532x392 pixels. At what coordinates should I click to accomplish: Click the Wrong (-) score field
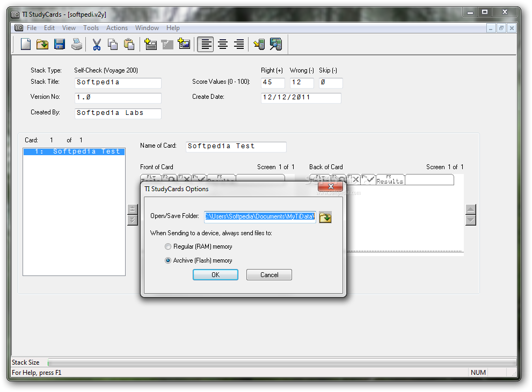tap(302, 83)
